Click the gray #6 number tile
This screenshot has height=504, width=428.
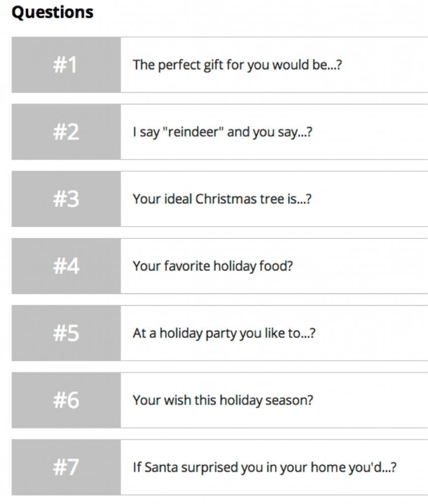pyautogui.click(x=66, y=400)
